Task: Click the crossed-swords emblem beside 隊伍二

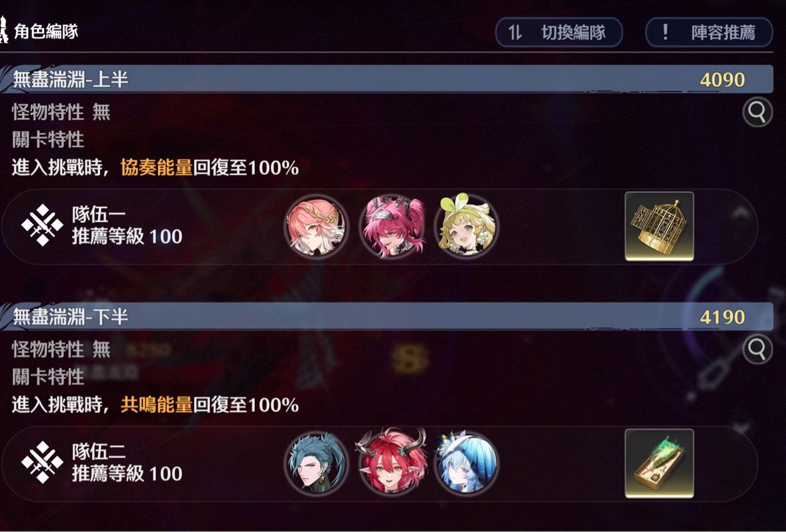Action: point(42,463)
